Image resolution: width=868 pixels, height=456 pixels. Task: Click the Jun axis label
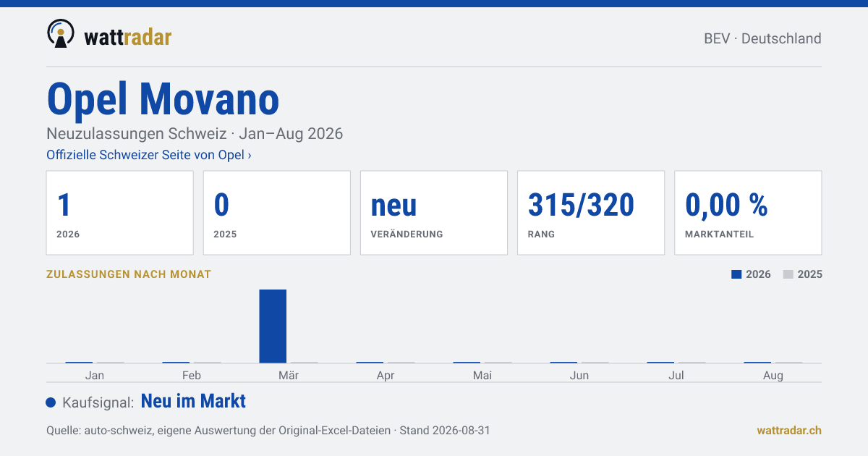pos(579,376)
